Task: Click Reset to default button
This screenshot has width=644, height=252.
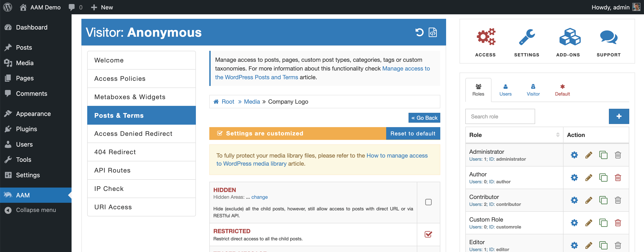Action: point(413,133)
